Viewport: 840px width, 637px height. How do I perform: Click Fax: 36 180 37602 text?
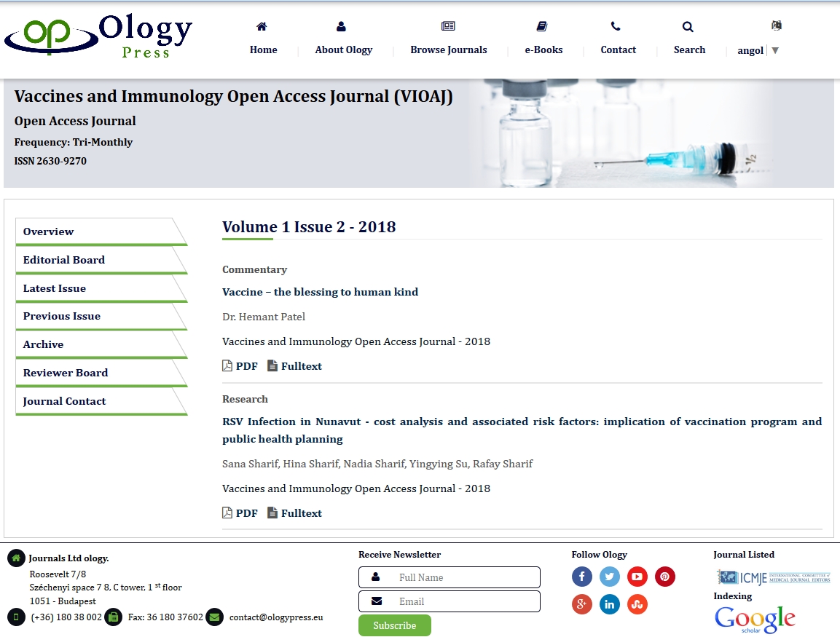165,617
